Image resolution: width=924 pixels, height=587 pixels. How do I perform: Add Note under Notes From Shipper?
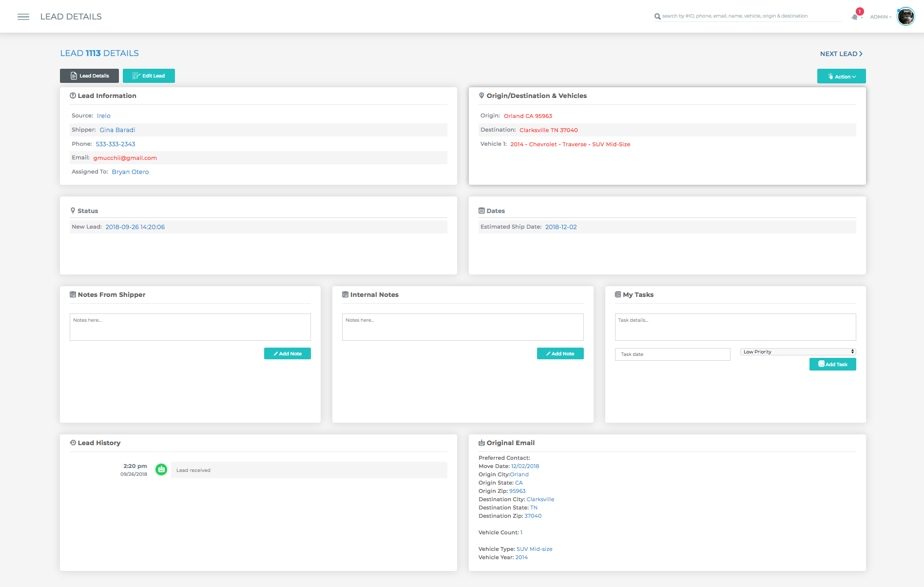coord(288,353)
